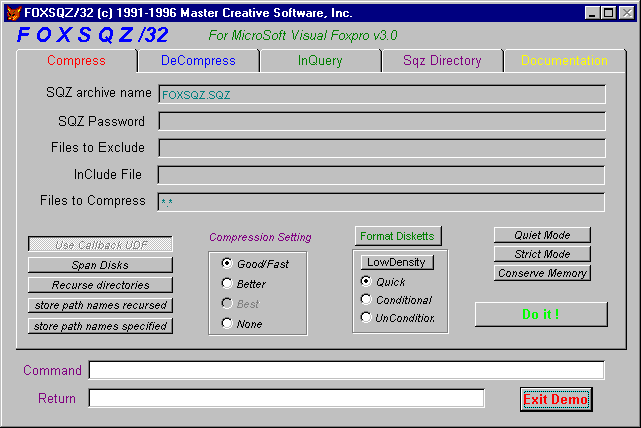Select the Best compression radio
Viewport: 641px width, 428px height.
pos(240,304)
